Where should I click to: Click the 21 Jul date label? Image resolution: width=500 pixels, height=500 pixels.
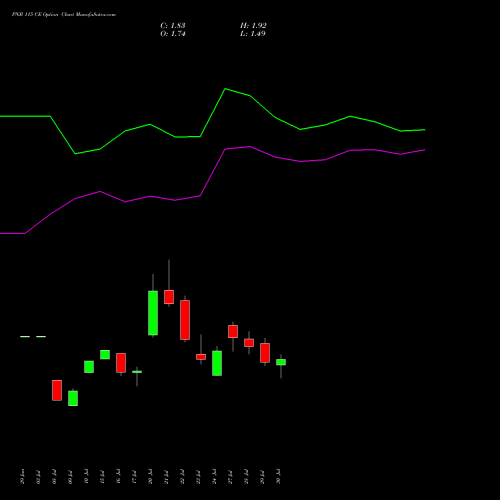point(166,477)
